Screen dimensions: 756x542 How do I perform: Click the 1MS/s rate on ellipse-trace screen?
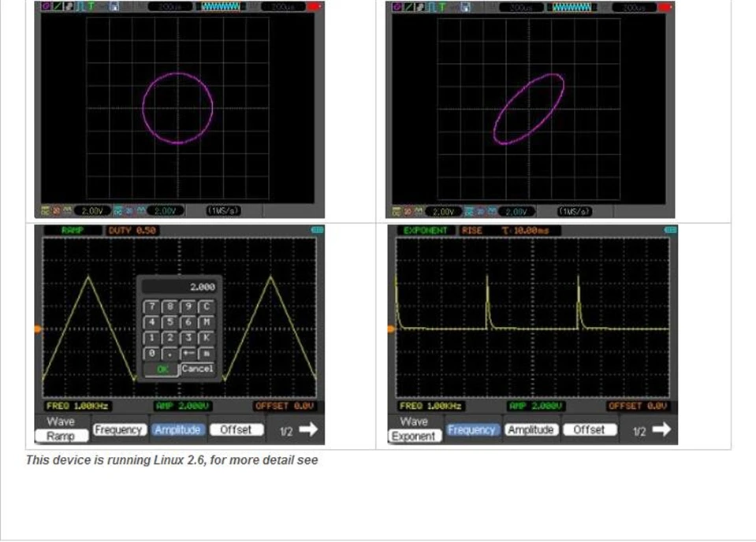pos(575,211)
